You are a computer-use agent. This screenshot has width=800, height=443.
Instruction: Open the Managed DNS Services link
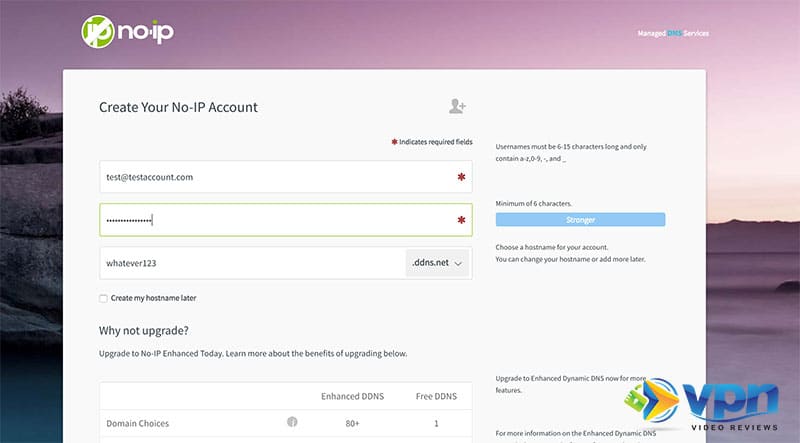pyautogui.click(x=673, y=33)
